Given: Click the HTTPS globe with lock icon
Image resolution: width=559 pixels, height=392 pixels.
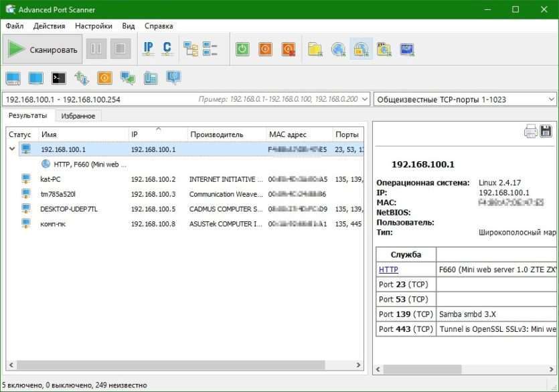Looking at the screenshot, I should tap(361, 50).
